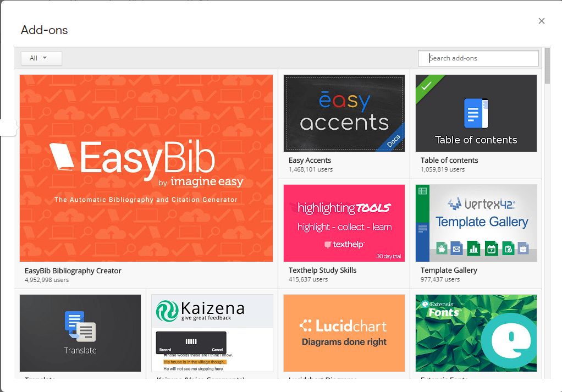Click the 'Template Gallery' caption above 977,437 users

[x=449, y=270]
